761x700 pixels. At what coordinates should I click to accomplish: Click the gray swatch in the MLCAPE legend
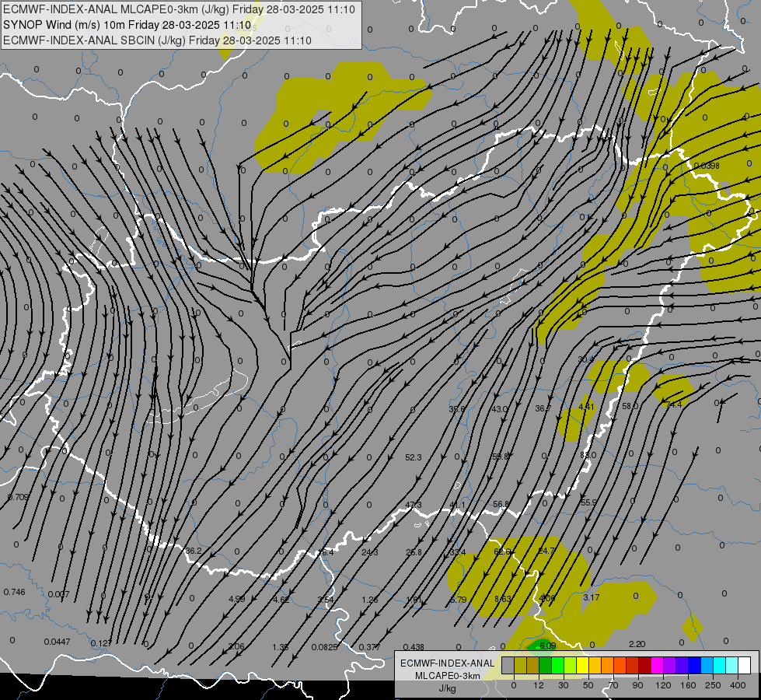click(x=508, y=665)
